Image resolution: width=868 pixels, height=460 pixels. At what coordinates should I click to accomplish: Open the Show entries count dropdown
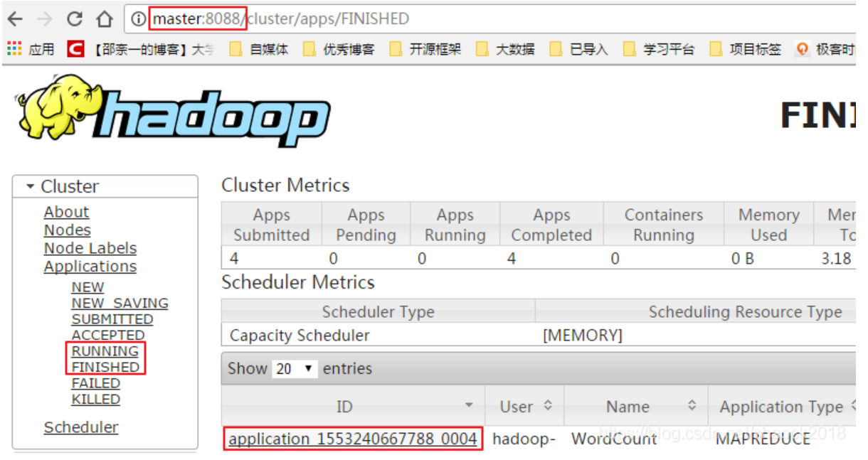pos(294,369)
